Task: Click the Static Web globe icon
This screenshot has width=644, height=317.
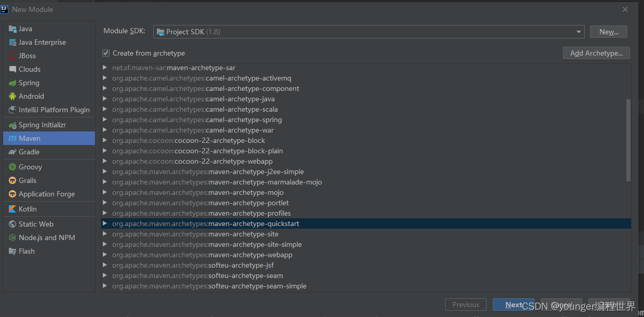Action: click(13, 224)
